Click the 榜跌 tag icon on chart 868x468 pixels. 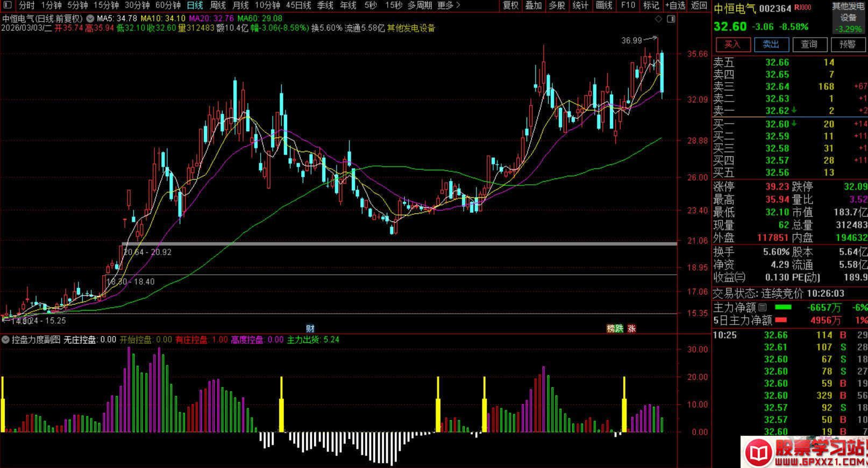pos(615,329)
